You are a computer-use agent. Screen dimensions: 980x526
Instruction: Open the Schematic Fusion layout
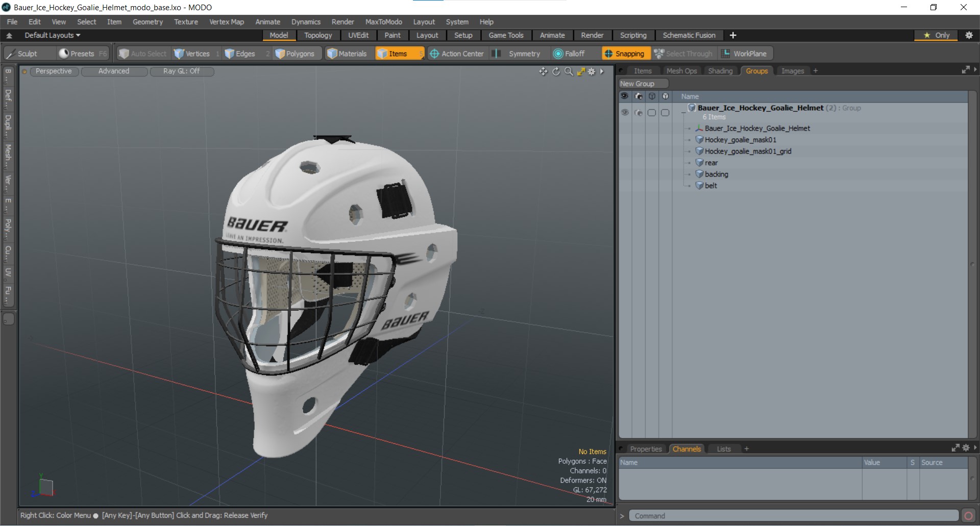689,35
